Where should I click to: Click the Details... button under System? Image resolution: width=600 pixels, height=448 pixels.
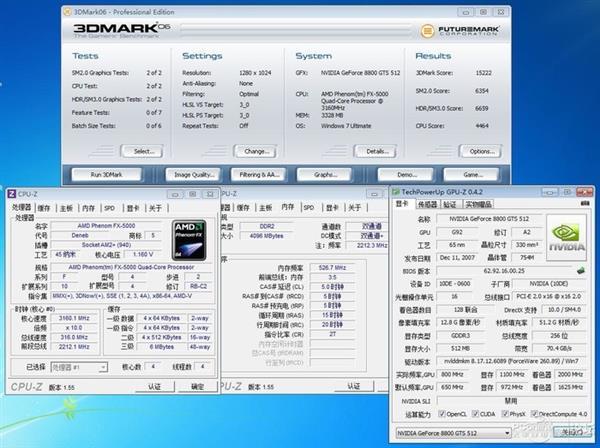376,151
